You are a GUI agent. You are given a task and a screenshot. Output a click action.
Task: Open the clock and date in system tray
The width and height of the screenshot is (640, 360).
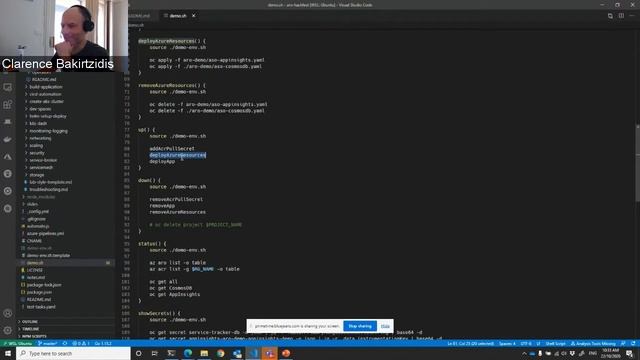611,353
